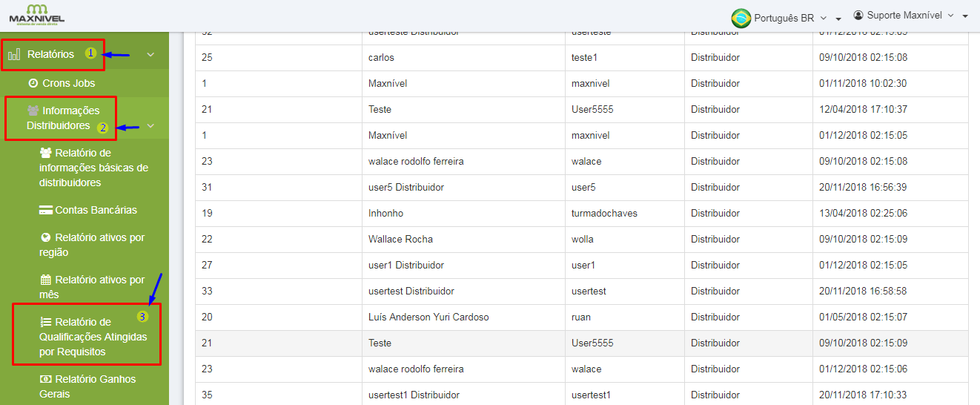Collapse the Informações Distribuidores chevron
Viewport: 980px width, 405px height.
tap(150, 126)
